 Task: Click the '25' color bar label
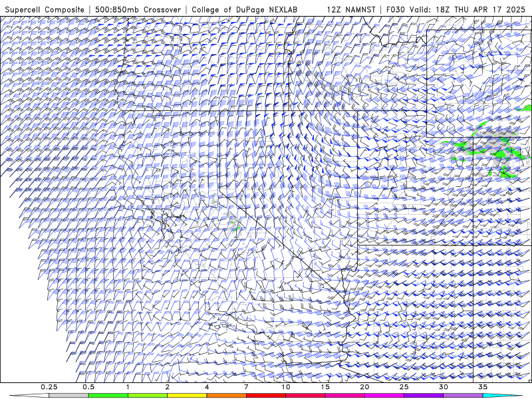pos(404,387)
